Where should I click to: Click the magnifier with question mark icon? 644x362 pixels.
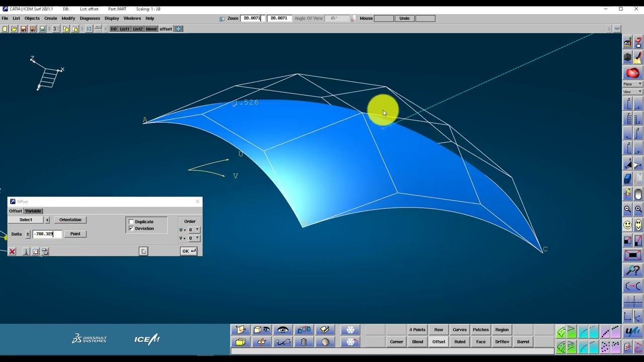pos(633,271)
